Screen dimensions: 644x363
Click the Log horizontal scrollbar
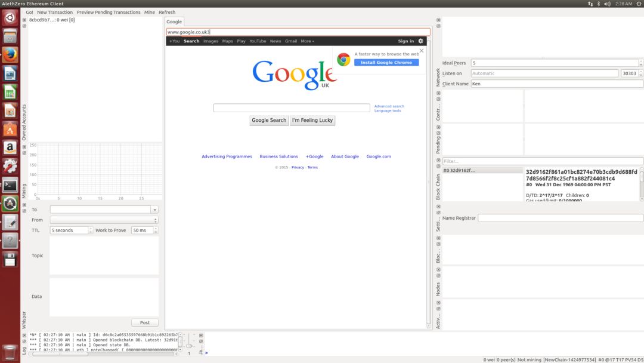[103, 353]
